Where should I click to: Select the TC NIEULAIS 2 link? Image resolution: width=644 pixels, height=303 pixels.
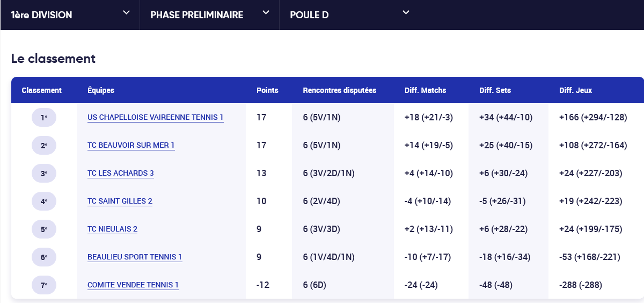tap(112, 229)
